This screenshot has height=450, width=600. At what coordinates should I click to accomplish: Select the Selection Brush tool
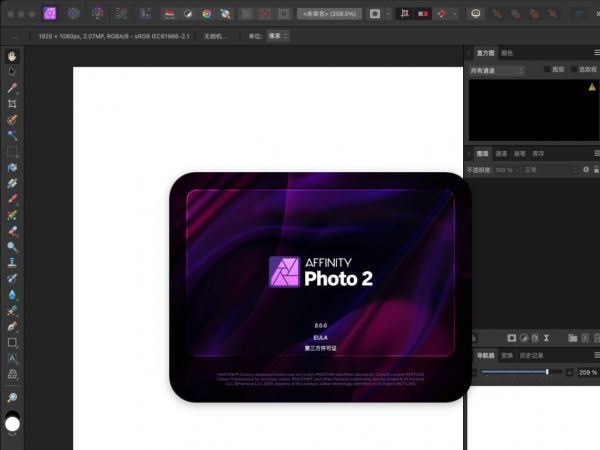[12, 120]
